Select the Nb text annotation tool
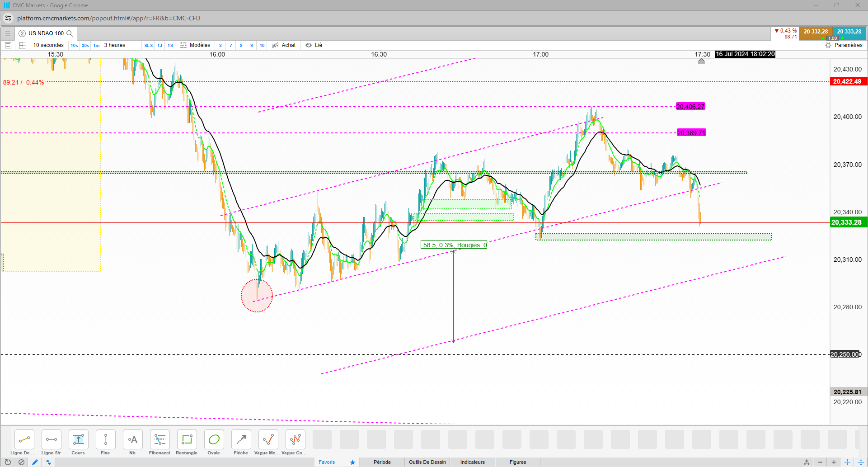 click(x=132, y=443)
